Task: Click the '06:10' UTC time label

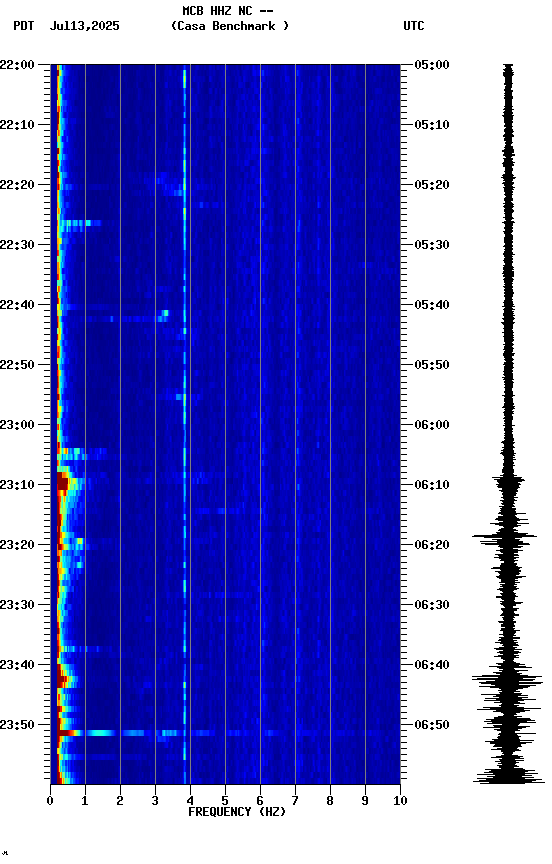Action: (432, 485)
